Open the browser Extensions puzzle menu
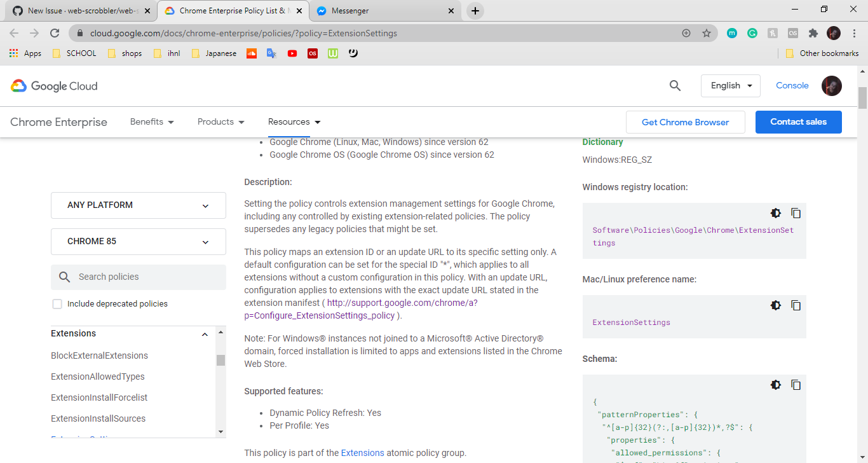868x463 pixels. pos(813,32)
